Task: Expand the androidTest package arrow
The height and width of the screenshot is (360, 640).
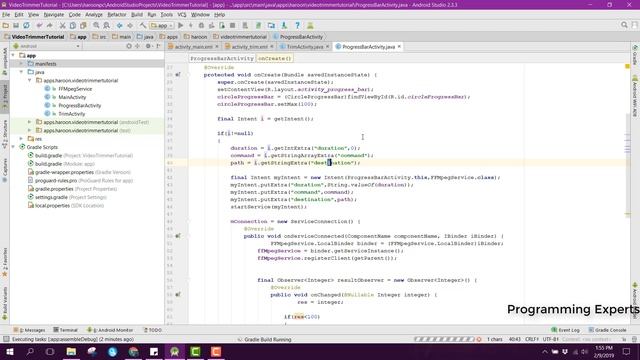Action: pos(30,122)
